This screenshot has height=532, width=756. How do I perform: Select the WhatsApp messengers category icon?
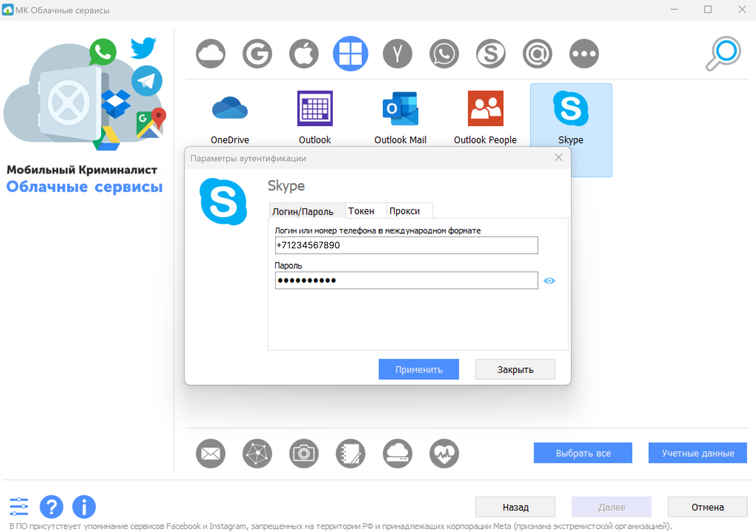coord(444,54)
